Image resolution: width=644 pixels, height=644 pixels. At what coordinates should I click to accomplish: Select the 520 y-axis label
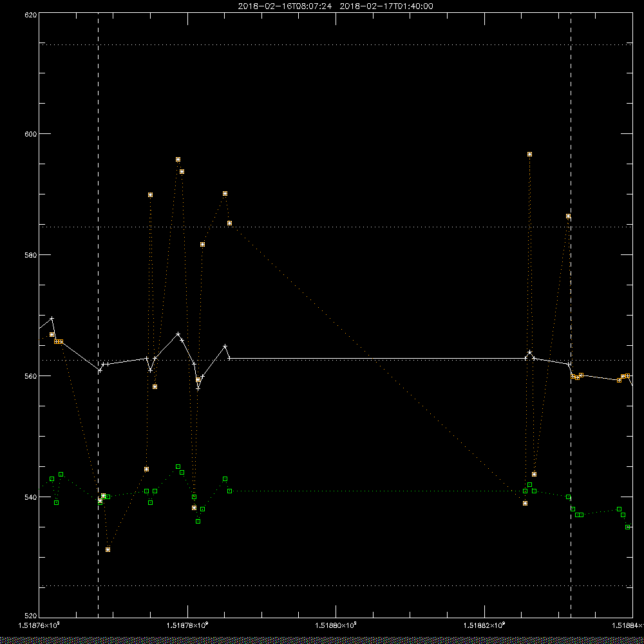click(31, 616)
